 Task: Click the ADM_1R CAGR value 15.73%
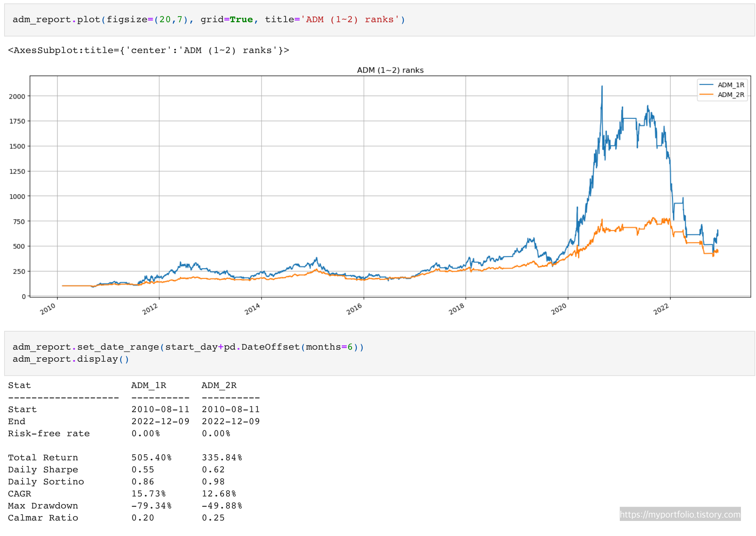149,494
